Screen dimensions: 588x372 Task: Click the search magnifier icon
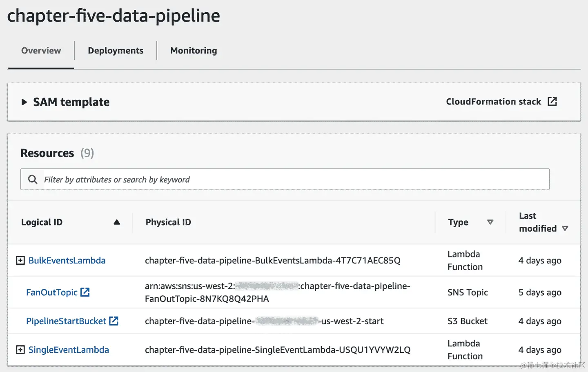pos(33,179)
